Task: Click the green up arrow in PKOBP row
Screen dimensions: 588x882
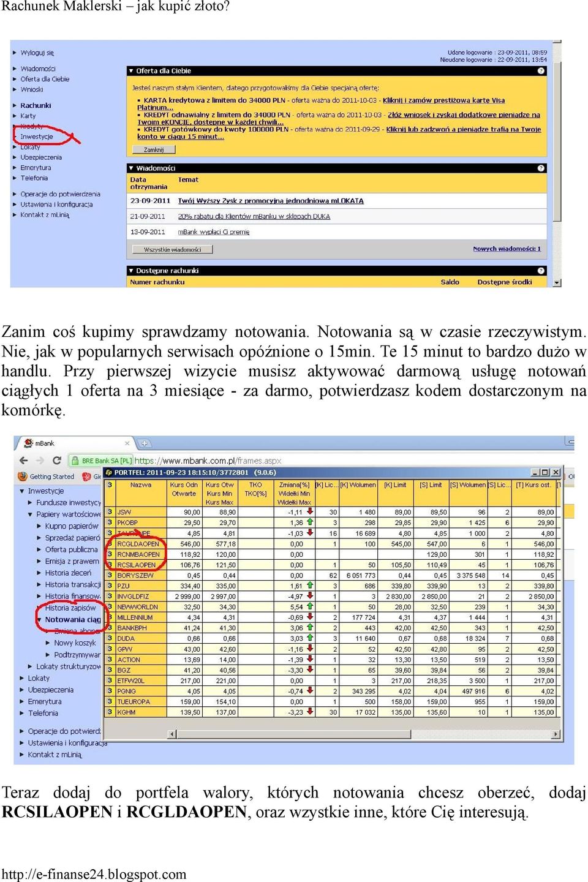Action: pyautogui.click(x=310, y=522)
